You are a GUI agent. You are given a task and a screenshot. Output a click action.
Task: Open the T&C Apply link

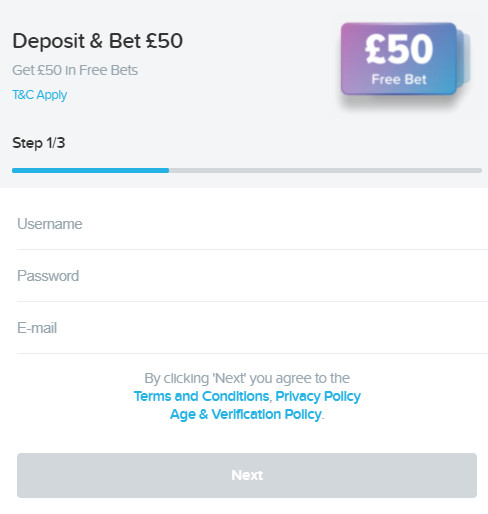[40, 95]
